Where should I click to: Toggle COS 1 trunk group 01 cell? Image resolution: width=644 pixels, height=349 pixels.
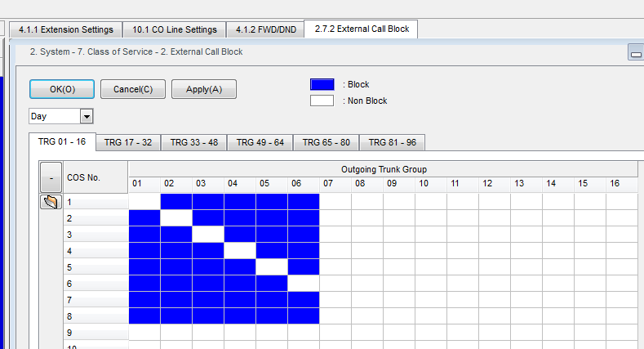[x=144, y=202]
